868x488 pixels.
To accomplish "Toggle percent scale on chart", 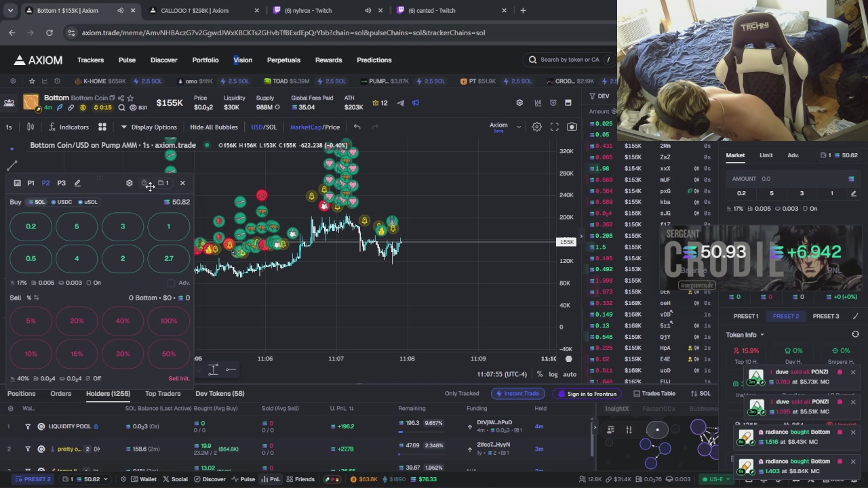I will (540, 374).
